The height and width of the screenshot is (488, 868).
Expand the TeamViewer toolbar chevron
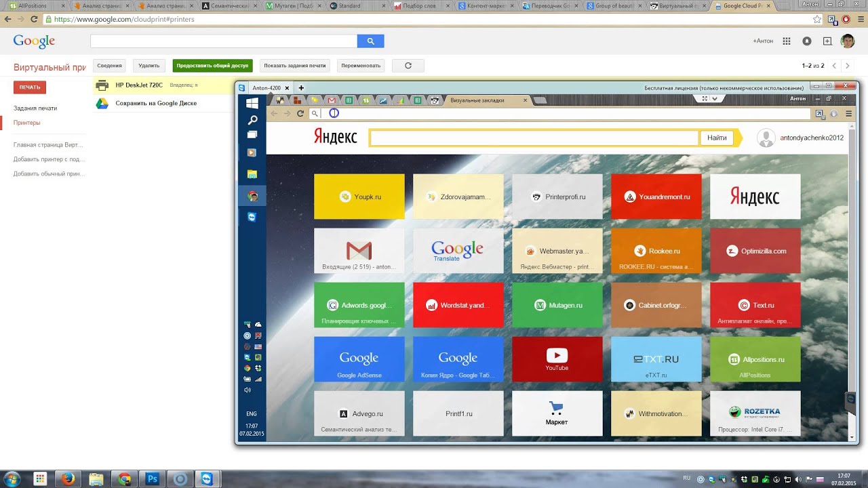[x=715, y=98]
